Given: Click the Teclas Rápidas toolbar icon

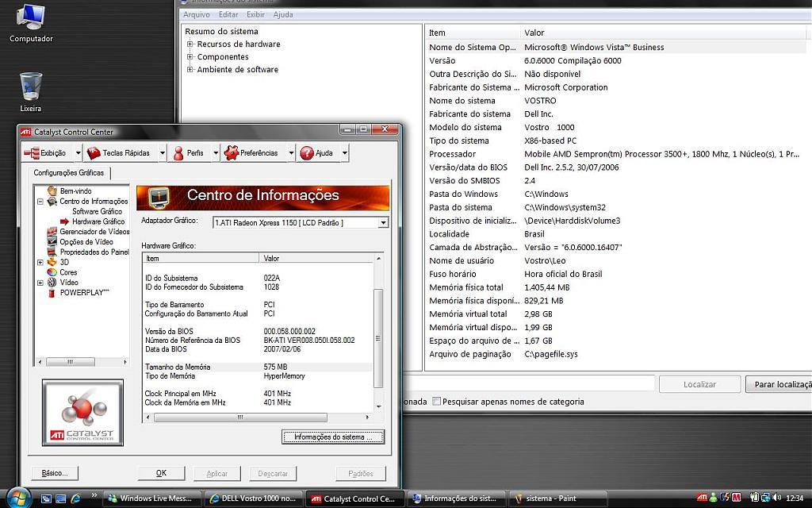Looking at the screenshot, I should [x=94, y=153].
